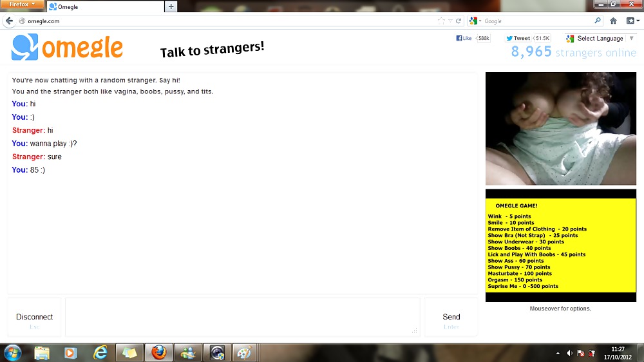Viewport: 644px width, 362px height.
Task: Open the Paint icon in the taskbar
Action: click(244, 352)
